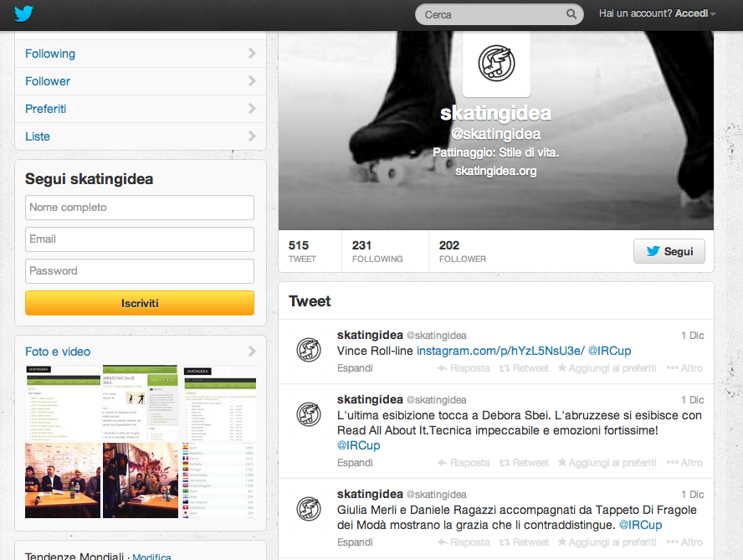The width and height of the screenshot is (743, 560).
Task: Open the Following list
Action: pyautogui.click(x=141, y=54)
